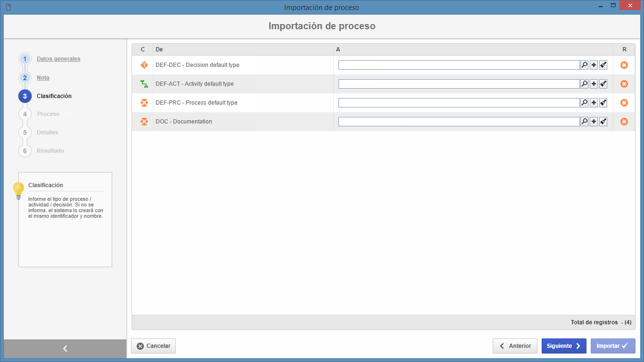Click the orange asterisk in DEF-ACT row

click(x=624, y=84)
